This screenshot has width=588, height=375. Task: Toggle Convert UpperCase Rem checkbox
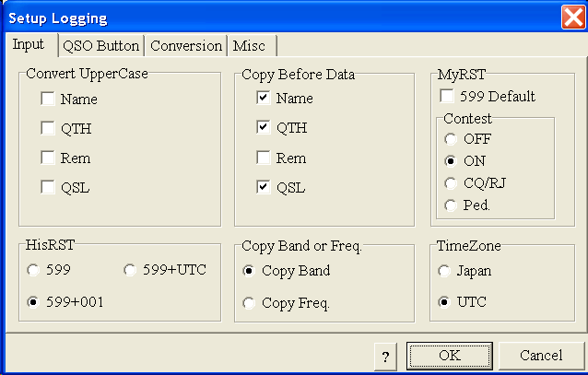tap(47, 158)
